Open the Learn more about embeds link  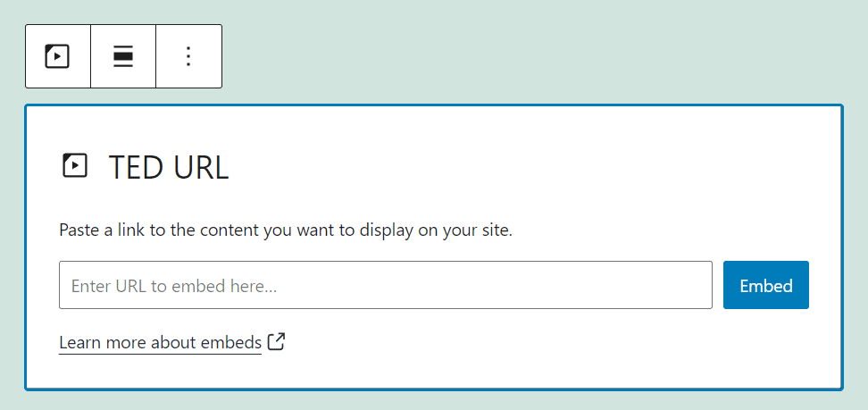(x=160, y=342)
